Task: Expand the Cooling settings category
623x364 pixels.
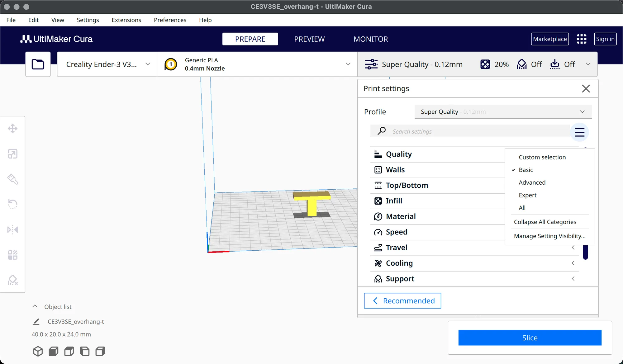Action: 475,263
